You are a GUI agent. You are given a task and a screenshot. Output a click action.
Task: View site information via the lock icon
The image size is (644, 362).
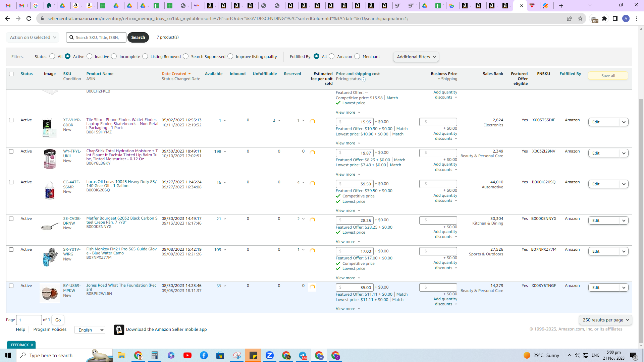[x=42, y=18]
